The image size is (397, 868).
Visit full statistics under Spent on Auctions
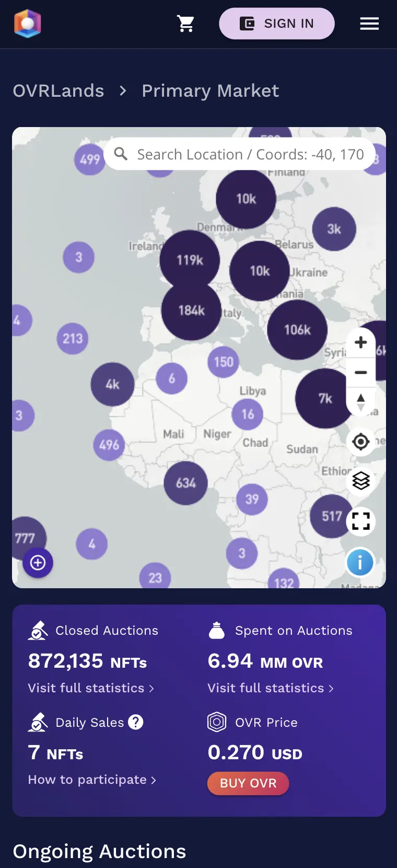(x=271, y=688)
